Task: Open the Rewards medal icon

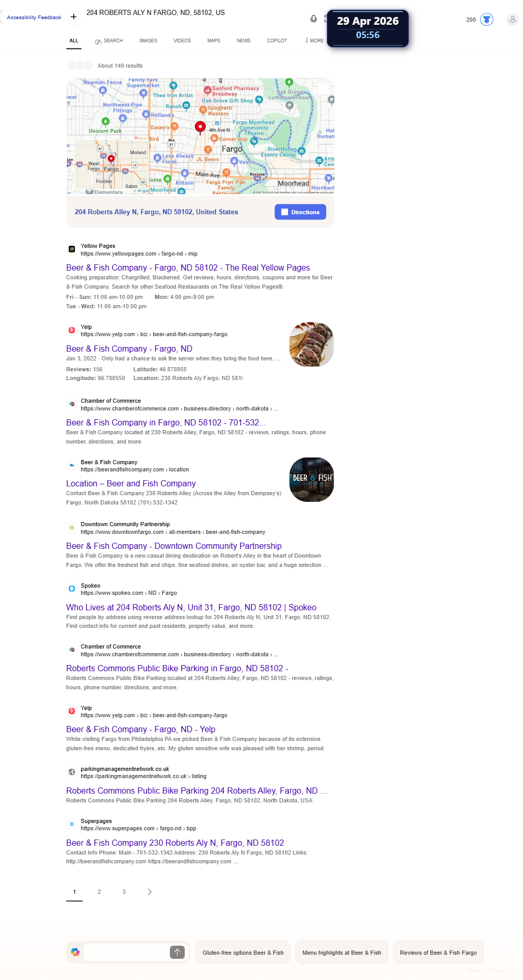Action: 487,20
